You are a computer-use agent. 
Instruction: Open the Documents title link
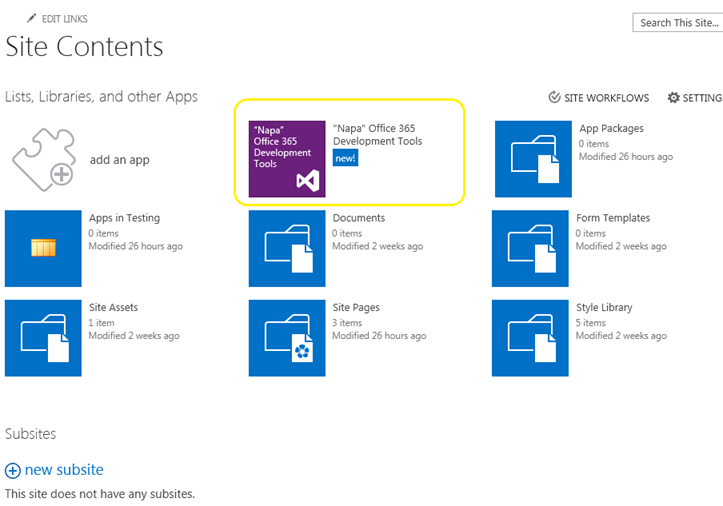(x=359, y=218)
